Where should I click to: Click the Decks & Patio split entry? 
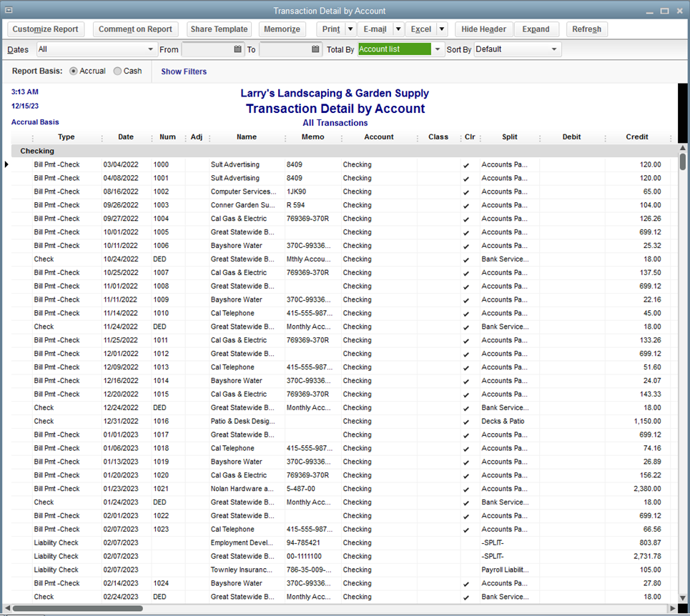[503, 421]
